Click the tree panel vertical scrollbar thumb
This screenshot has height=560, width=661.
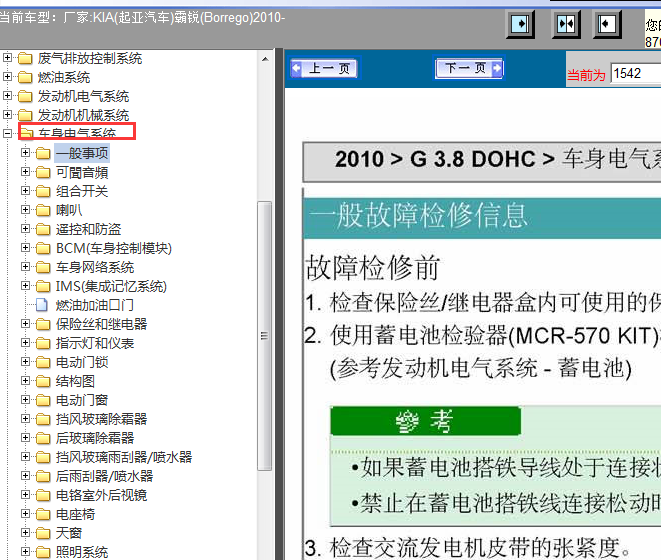[264, 336]
